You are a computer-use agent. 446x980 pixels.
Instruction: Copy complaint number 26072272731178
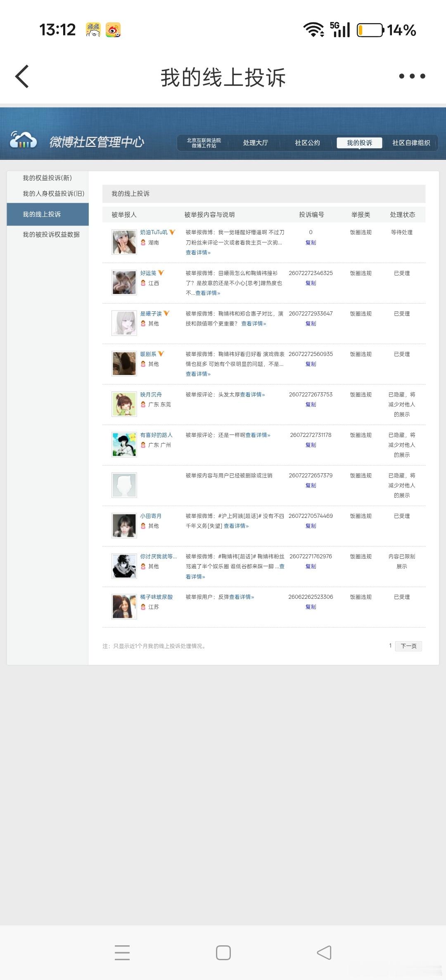[x=311, y=445]
